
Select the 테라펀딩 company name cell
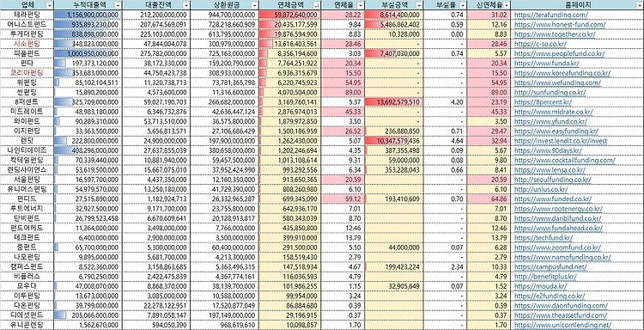[x=27, y=15]
